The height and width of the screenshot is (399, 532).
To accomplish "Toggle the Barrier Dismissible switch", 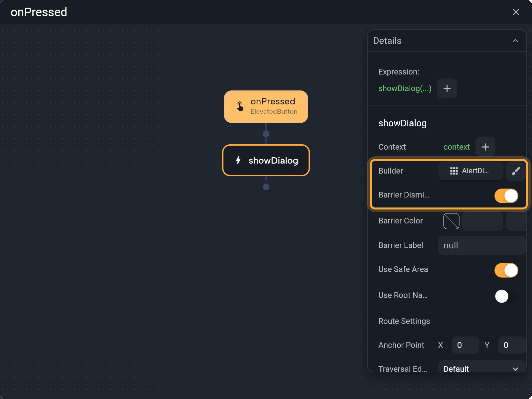I will point(506,196).
